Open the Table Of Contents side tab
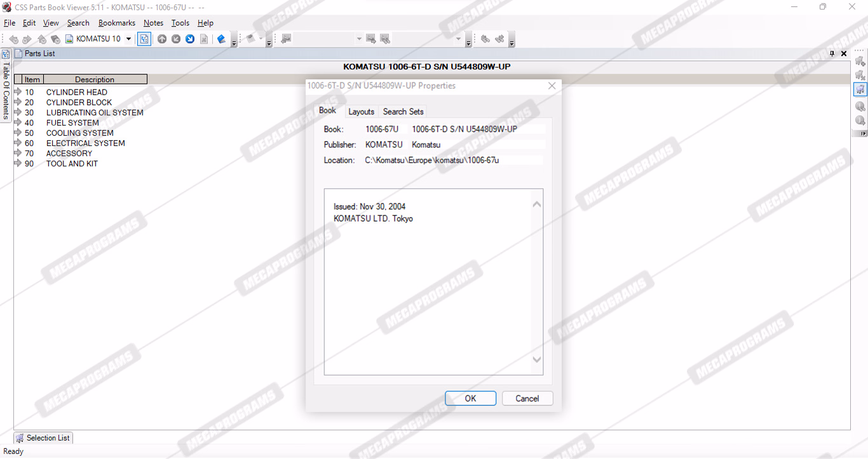 tap(6, 89)
